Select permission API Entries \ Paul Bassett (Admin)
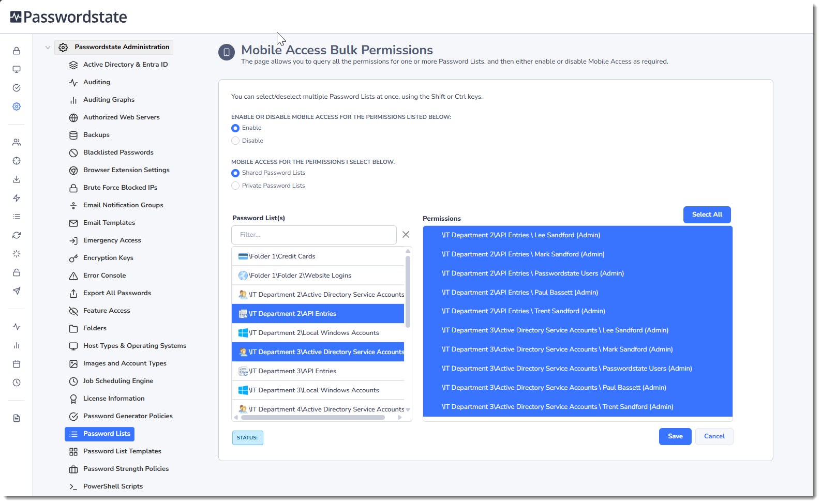This screenshot has width=821, height=504. [577, 293]
